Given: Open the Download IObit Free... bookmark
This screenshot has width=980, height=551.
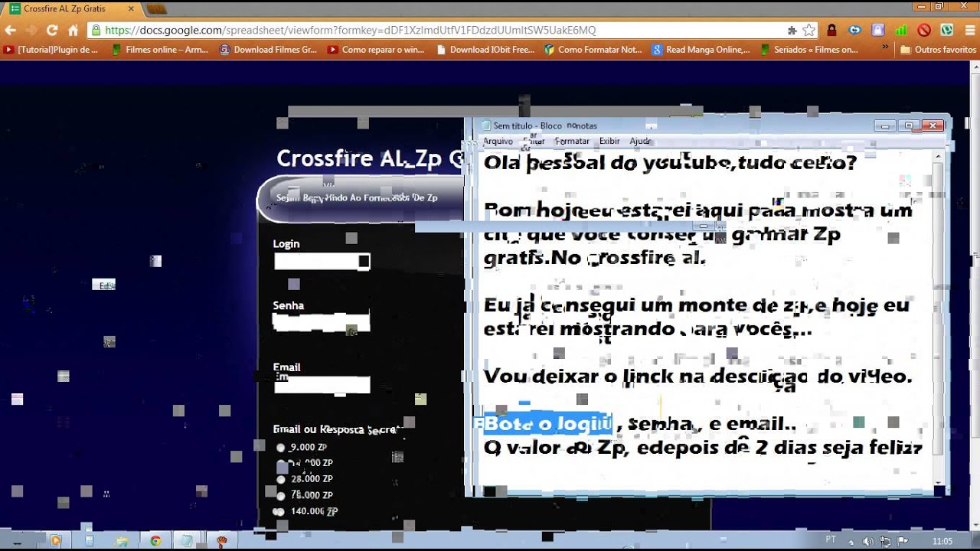Looking at the screenshot, I should [485, 50].
